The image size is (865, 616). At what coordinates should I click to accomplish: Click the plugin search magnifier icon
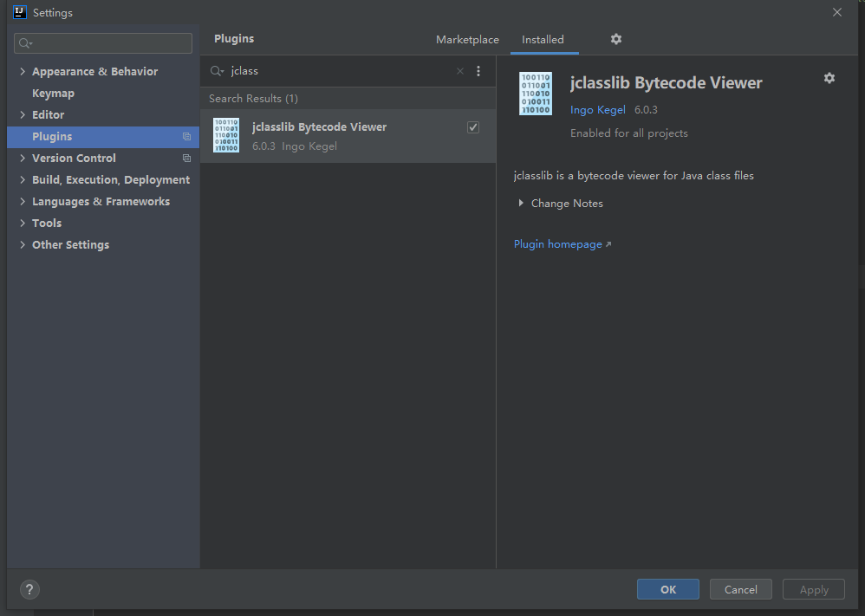(217, 71)
